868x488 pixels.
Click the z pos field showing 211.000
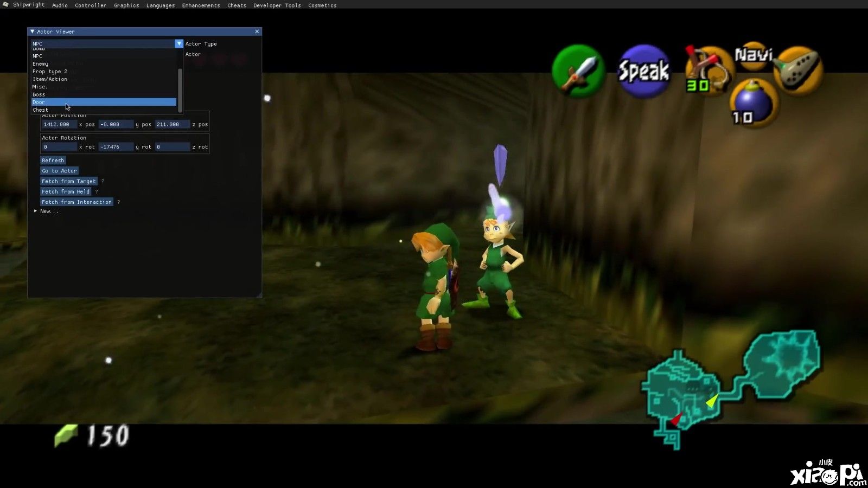click(x=172, y=124)
